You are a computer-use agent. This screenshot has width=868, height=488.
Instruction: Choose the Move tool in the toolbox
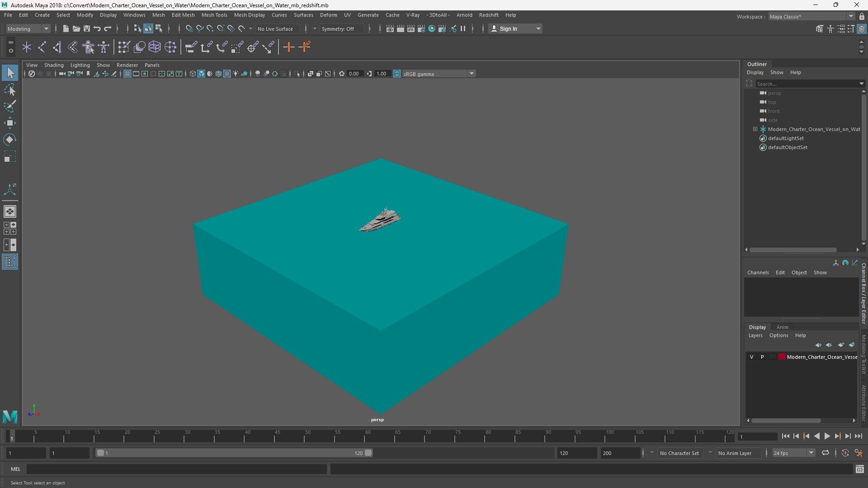point(10,123)
